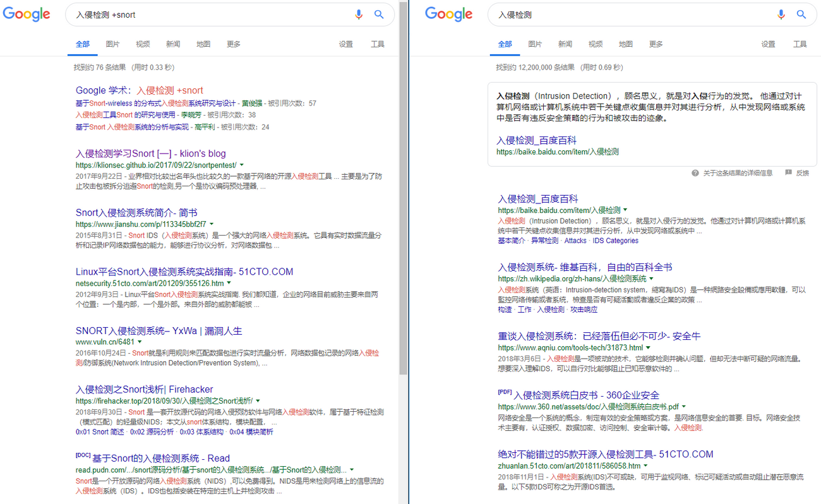Screen dimensions: 821x504
Task: Click the right window search box with 入侵检测
Action: 652,15
